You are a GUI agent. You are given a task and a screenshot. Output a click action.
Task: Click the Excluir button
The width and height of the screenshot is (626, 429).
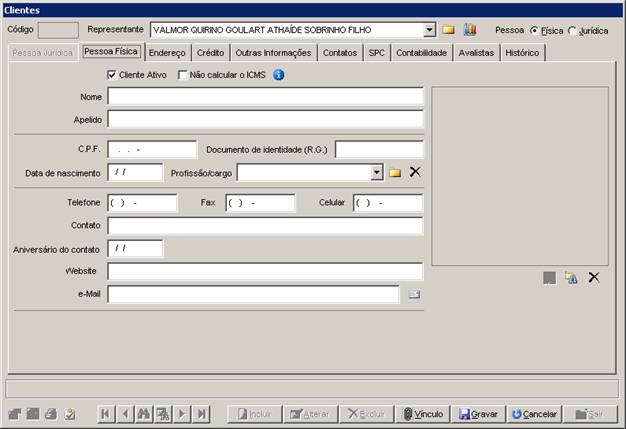tap(366, 414)
